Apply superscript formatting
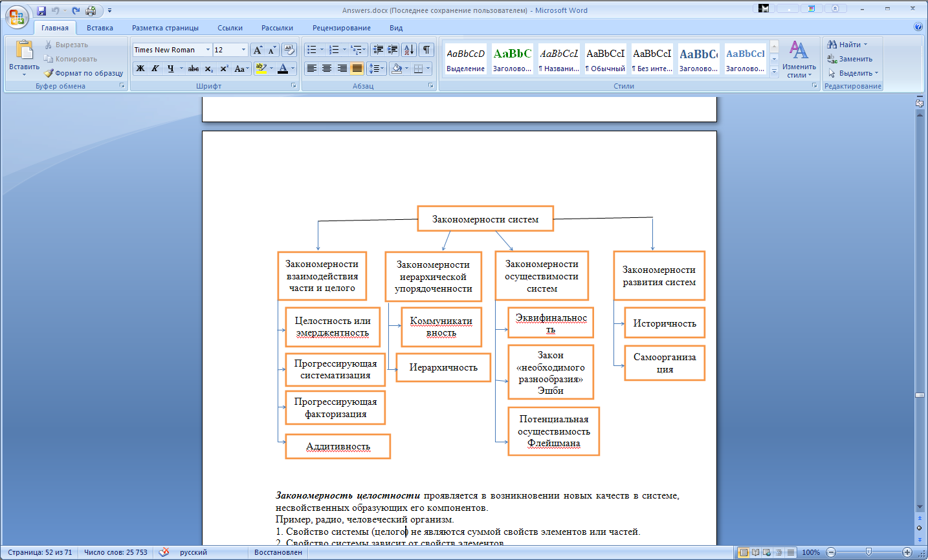Screen dimensions: 928x560 click(224, 69)
